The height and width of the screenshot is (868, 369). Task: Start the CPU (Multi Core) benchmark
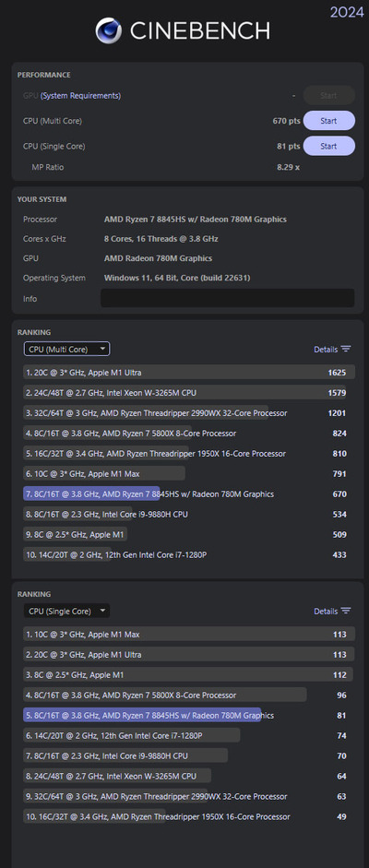click(328, 121)
